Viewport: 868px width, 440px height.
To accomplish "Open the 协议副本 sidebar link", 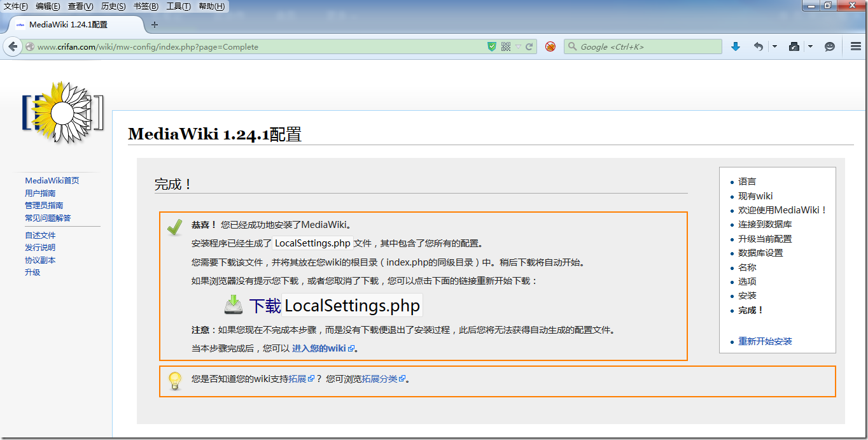I will click(x=40, y=260).
